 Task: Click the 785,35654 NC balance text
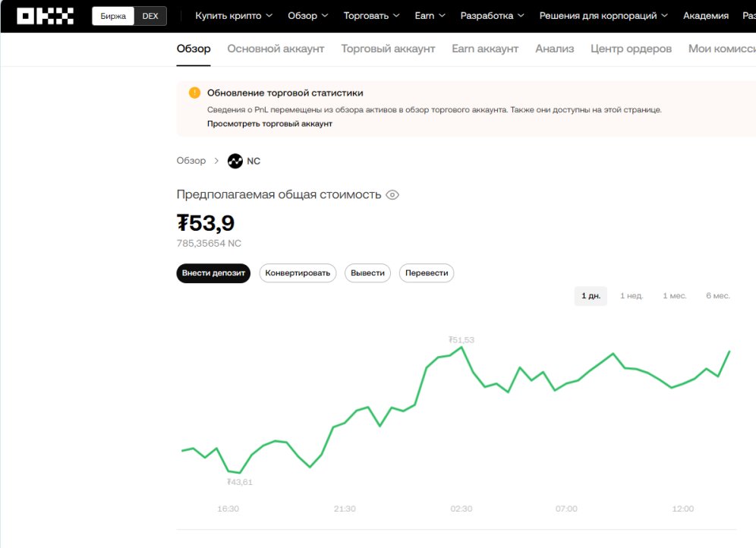pos(209,244)
